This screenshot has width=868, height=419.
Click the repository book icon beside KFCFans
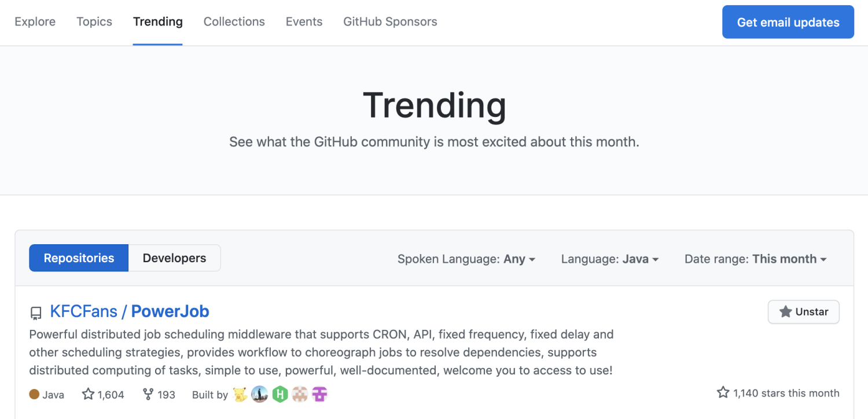point(36,313)
